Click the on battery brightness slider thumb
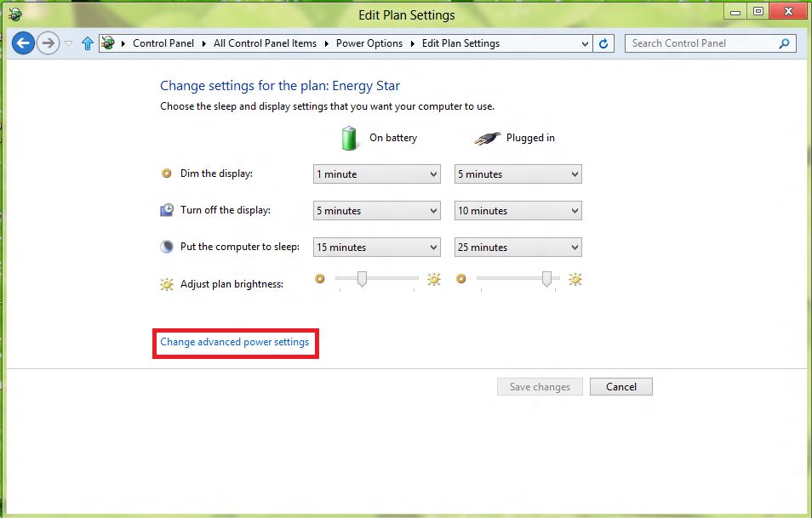This screenshot has width=812, height=518. click(362, 278)
